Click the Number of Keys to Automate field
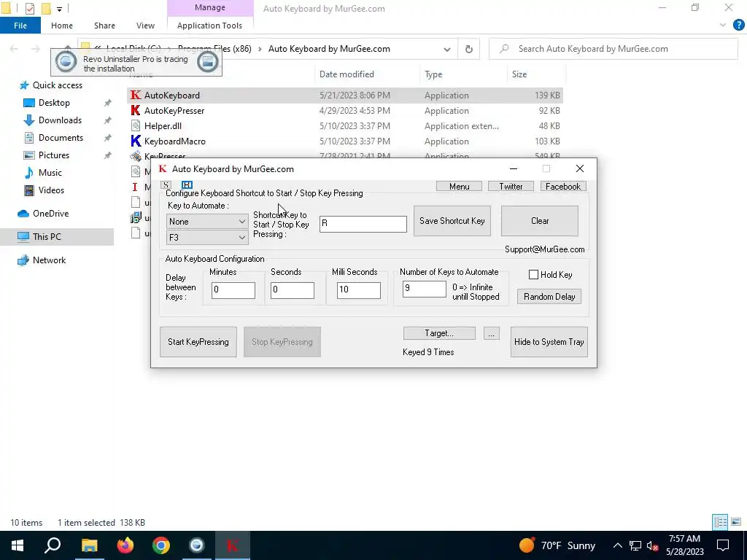The image size is (747, 560). pyautogui.click(x=424, y=289)
